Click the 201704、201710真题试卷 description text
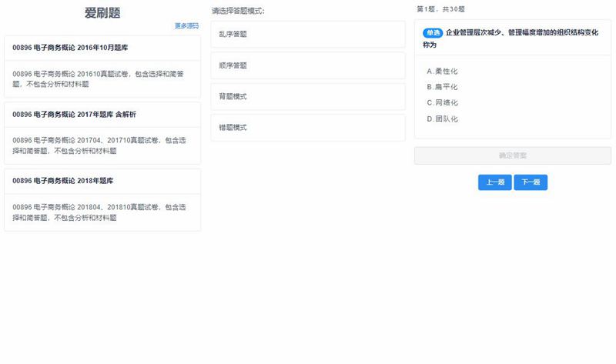The image size is (616, 364). 102,145
